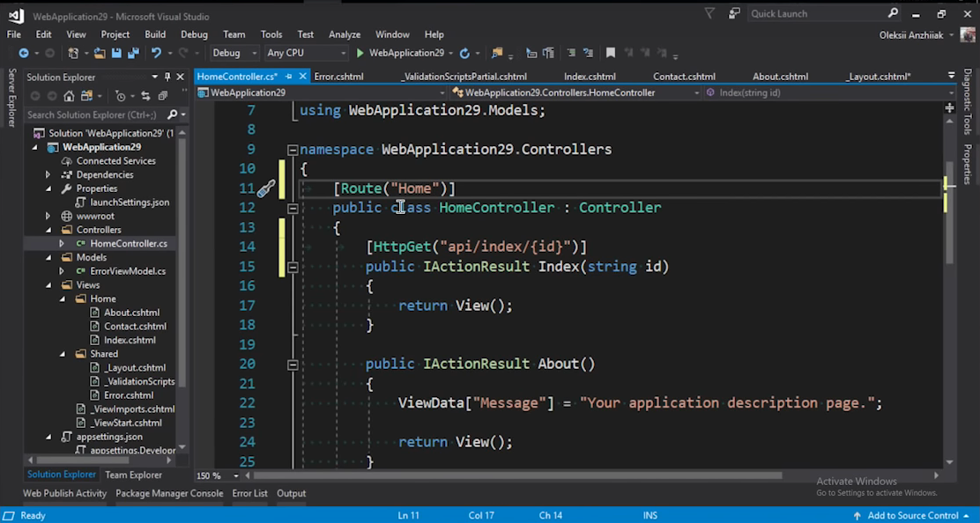Image resolution: width=980 pixels, height=523 pixels.
Task: Click the Collapse All icon in Solution Explorer
Action: coord(162,96)
